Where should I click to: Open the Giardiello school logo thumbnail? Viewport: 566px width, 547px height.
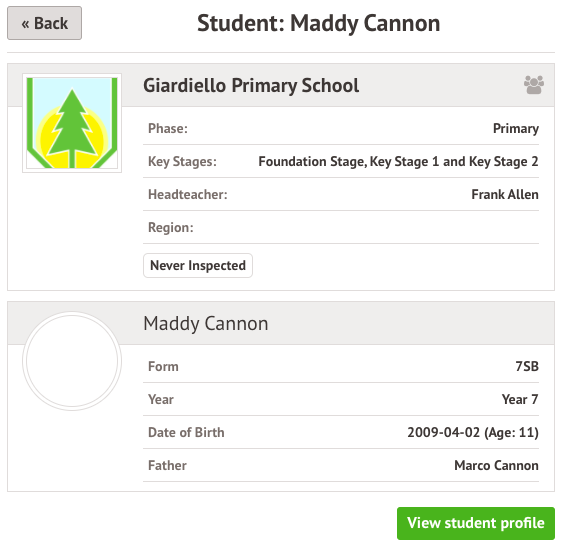click(x=72, y=123)
